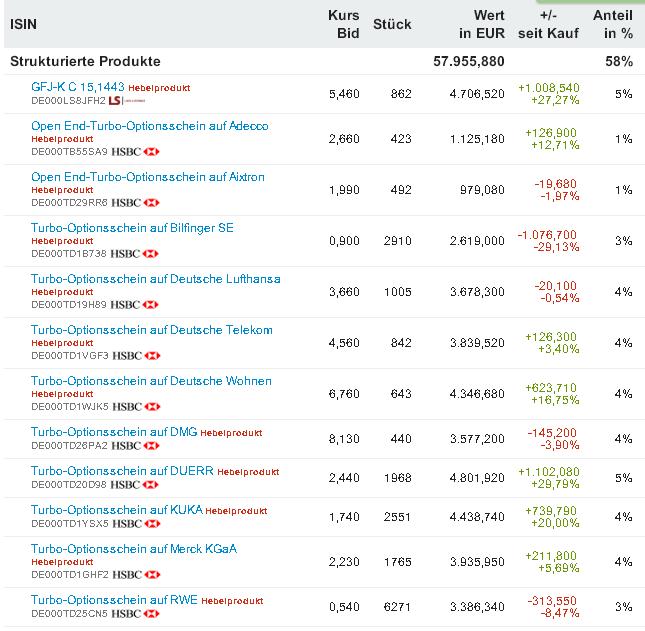Open Turbo-Optionsschein auf KUKA link
The image size is (645, 631).
point(117,509)
